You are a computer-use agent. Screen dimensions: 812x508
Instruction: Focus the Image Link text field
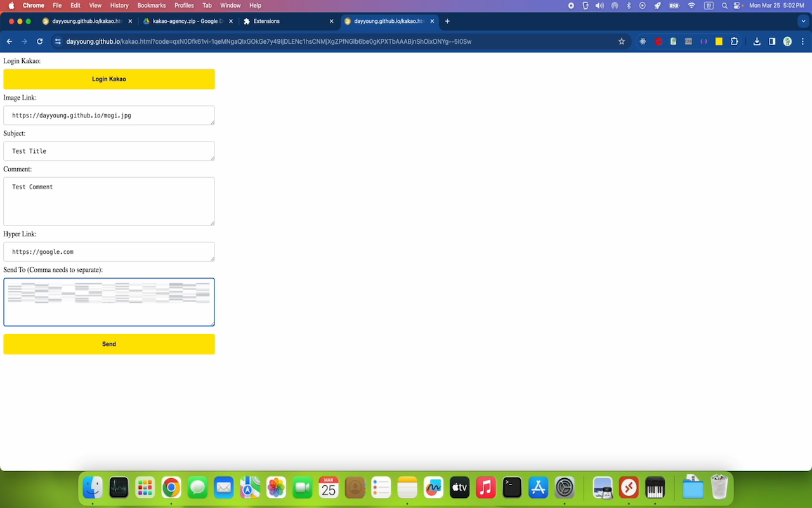109,116
